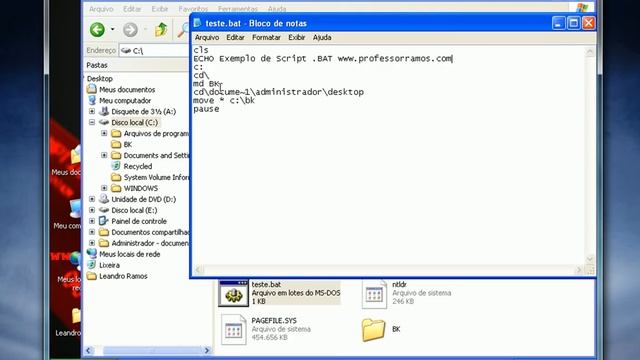
Task: Click folder pane horizontal scrollbar thumb
Action: click(153, 351)
